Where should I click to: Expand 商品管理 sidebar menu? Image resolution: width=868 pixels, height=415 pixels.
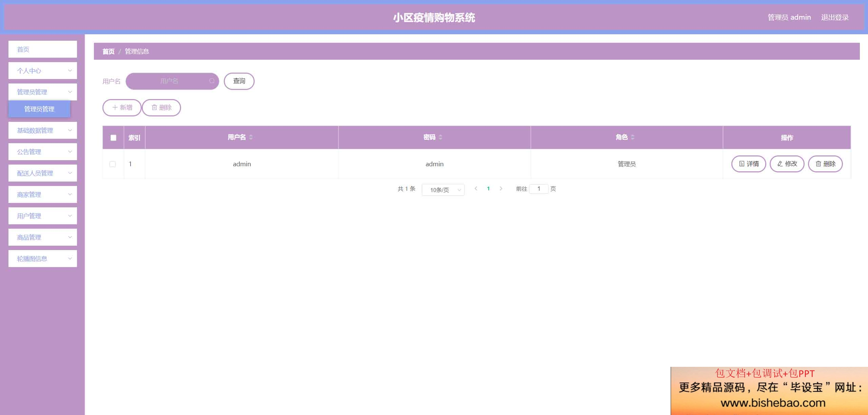pyautogui.click(x=43, y=237)
